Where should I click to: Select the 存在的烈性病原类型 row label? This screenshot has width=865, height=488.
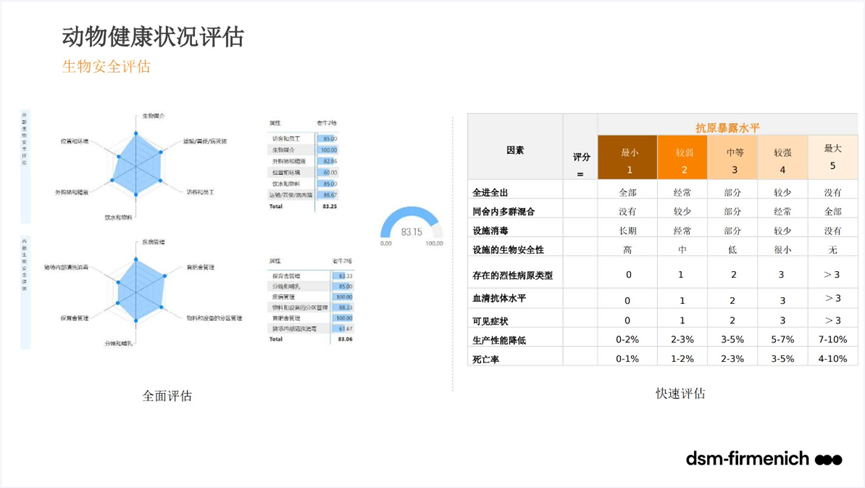coord(512,275)
